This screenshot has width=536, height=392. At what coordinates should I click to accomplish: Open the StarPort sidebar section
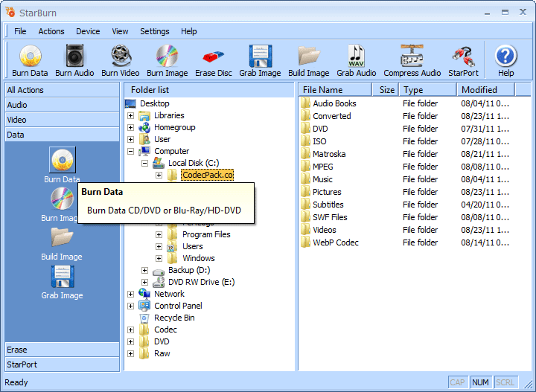click(63, 364)
